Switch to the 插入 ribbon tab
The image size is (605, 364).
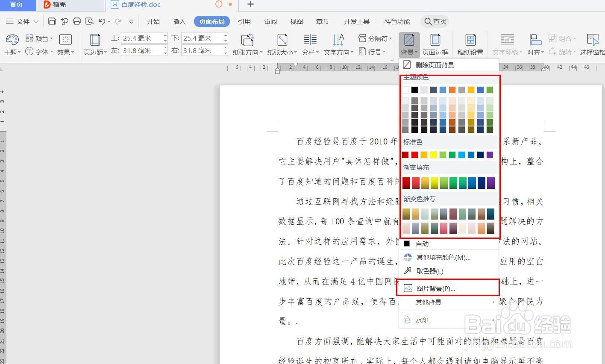pyautogui.click(x=179, y=21)
